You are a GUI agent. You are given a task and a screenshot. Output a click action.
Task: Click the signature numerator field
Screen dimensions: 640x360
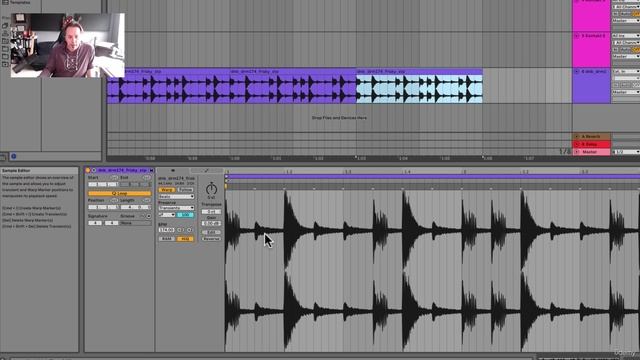[95, 223]
